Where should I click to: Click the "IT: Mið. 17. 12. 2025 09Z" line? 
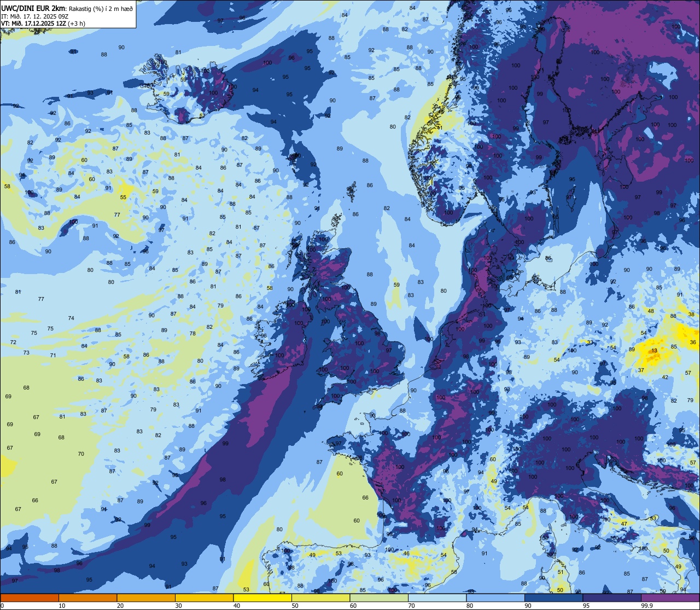(x=34, y=16)
